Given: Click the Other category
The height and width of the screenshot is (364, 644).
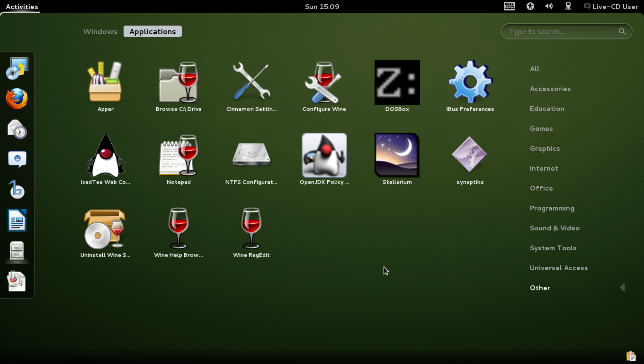Looking at the screenshot, I should [540, 288].
